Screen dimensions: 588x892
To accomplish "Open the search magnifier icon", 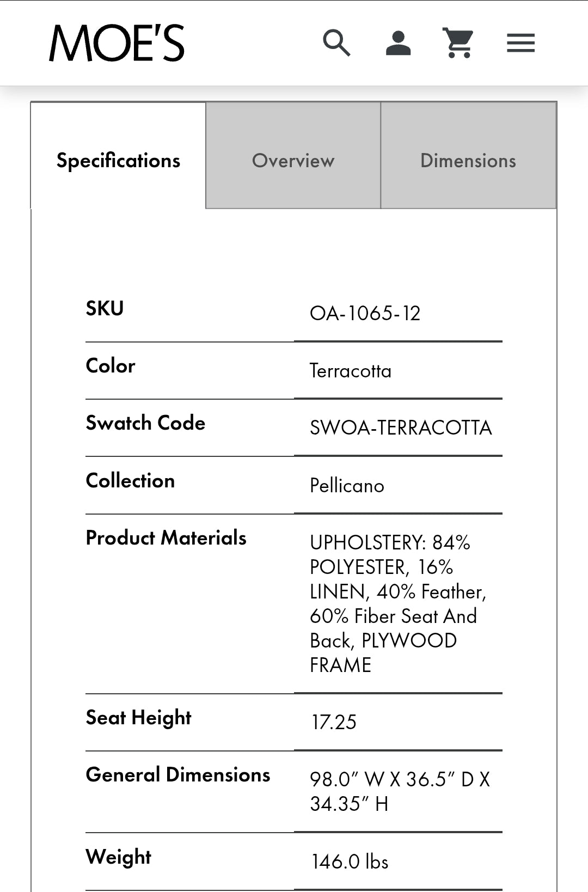I will (x=336, y=43).
